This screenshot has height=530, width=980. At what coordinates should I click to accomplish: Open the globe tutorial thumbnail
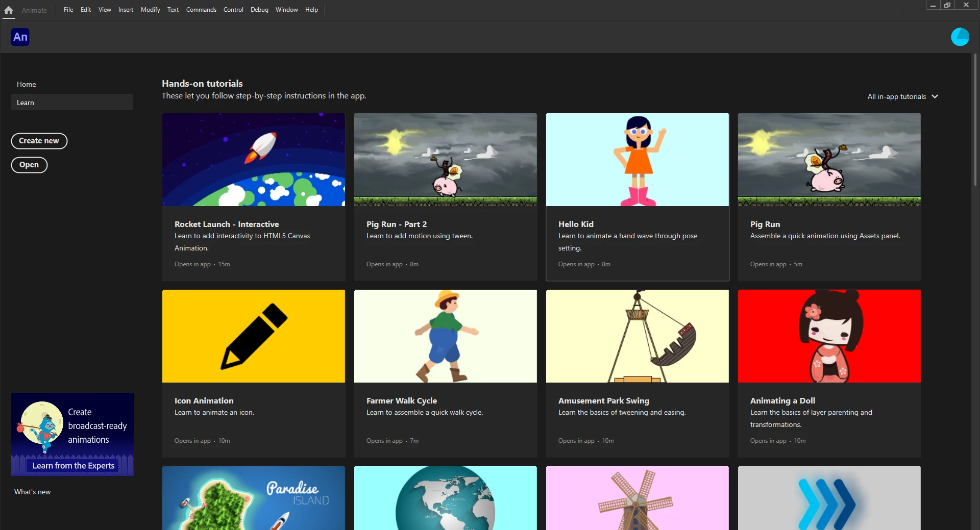tap(446, 498)
